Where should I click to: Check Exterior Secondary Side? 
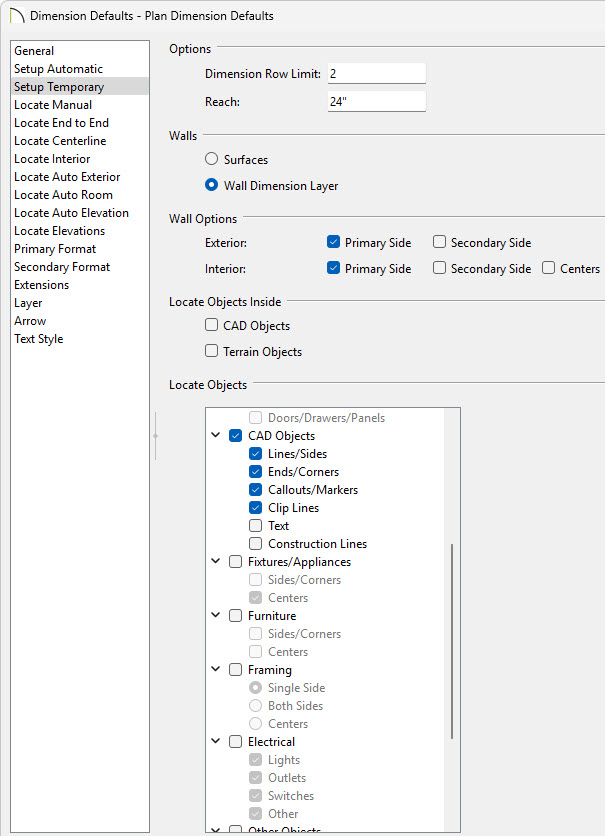point(439,242)
